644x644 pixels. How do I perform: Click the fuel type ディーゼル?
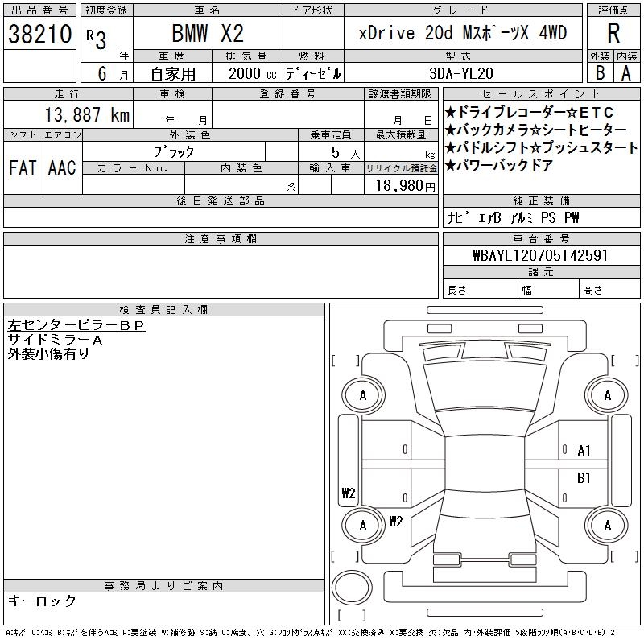(313, 73)
